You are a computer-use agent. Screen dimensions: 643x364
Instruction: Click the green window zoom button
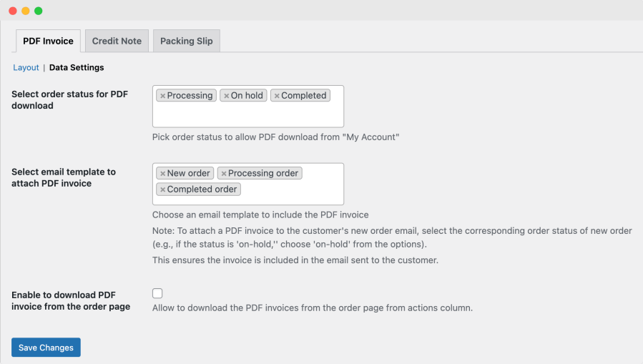tap(38, 11)
